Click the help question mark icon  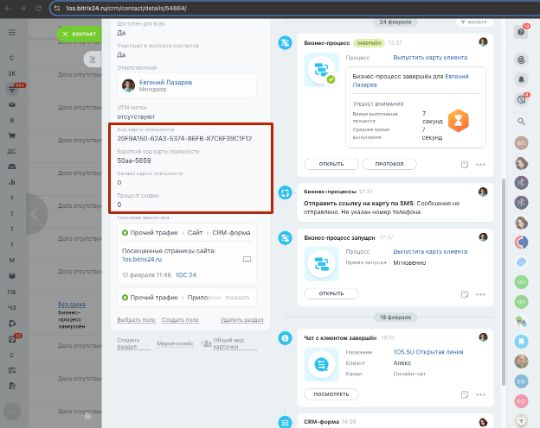click(x=521, y=32)
